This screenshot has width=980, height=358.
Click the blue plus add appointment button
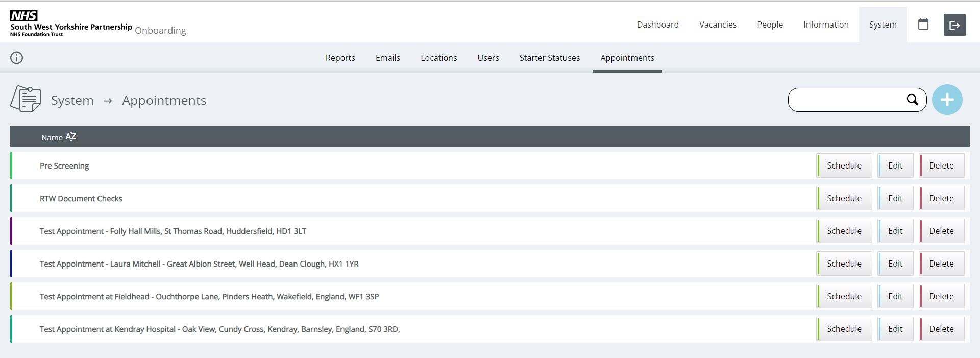[x=947, y=100]
